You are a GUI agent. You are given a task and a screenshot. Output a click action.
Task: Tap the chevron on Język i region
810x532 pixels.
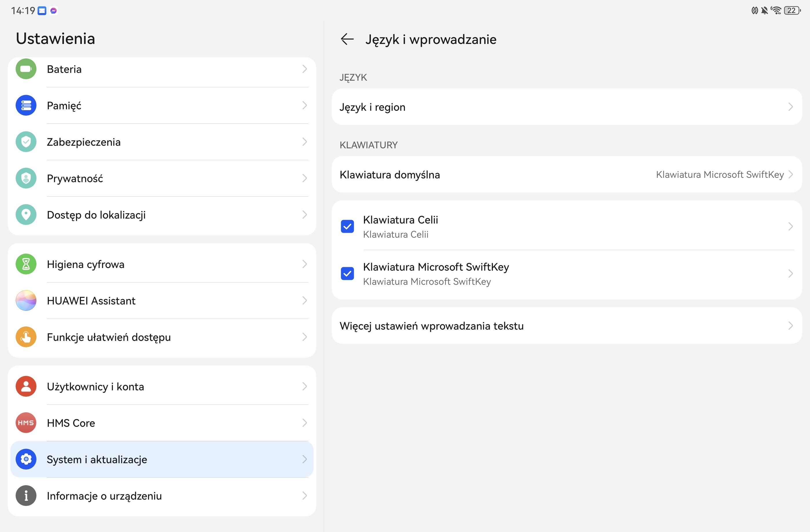[x=791, y=107]
